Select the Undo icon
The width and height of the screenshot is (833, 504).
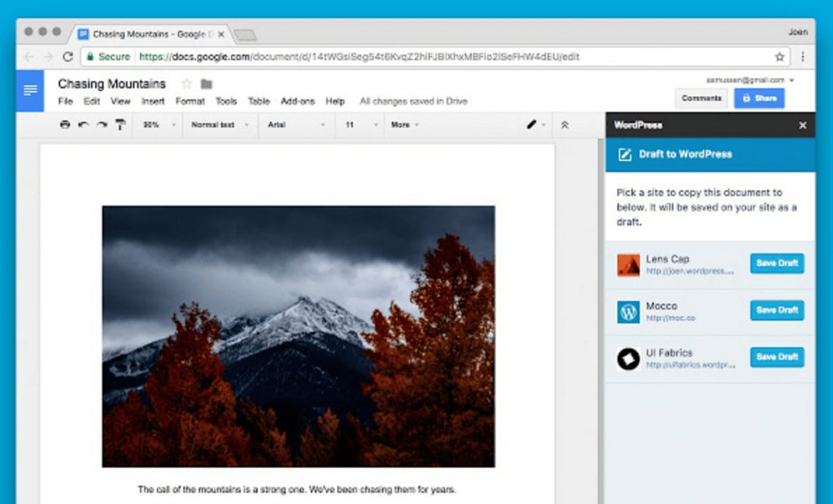tap(84, 124)
